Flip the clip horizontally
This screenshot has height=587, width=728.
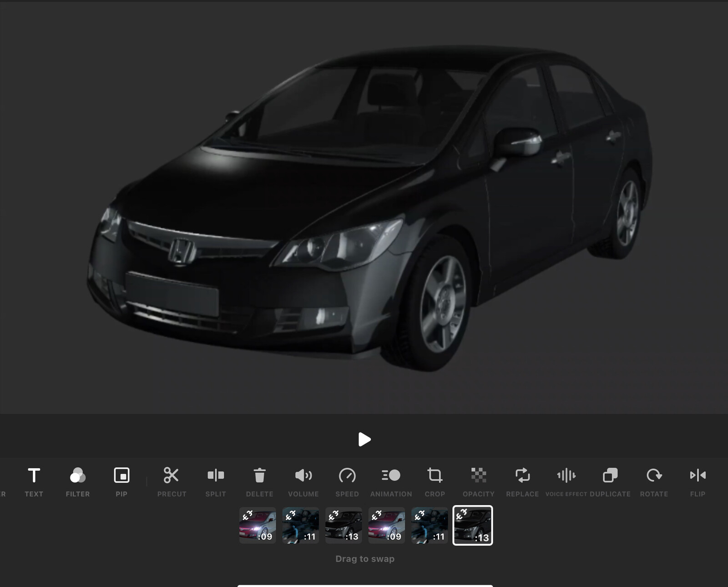pyautogui.click(x=698, y=482)
